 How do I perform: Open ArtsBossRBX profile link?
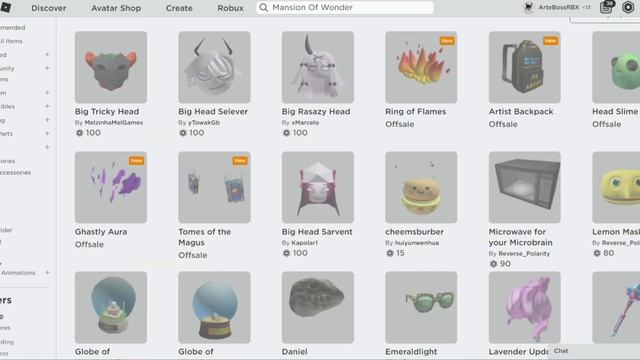[558, 7]
